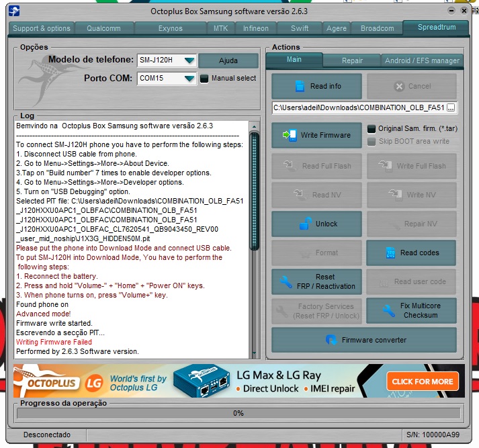
Task: Click the Read codes icon
Action: click(x=390, y=253)
